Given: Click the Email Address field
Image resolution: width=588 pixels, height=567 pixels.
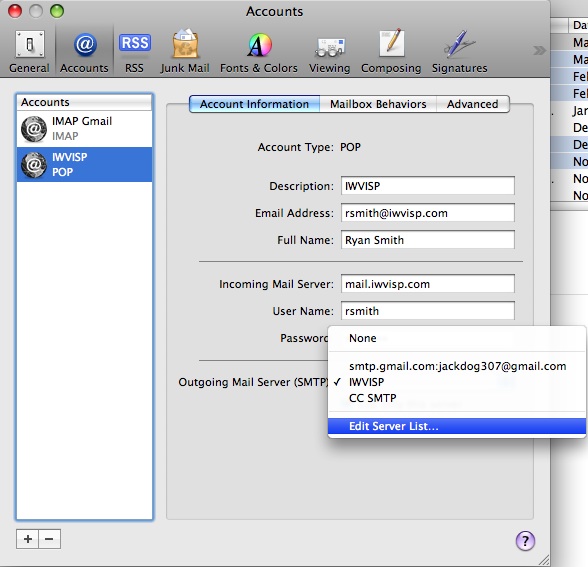Looking at the screenshot, I should 428,213.
